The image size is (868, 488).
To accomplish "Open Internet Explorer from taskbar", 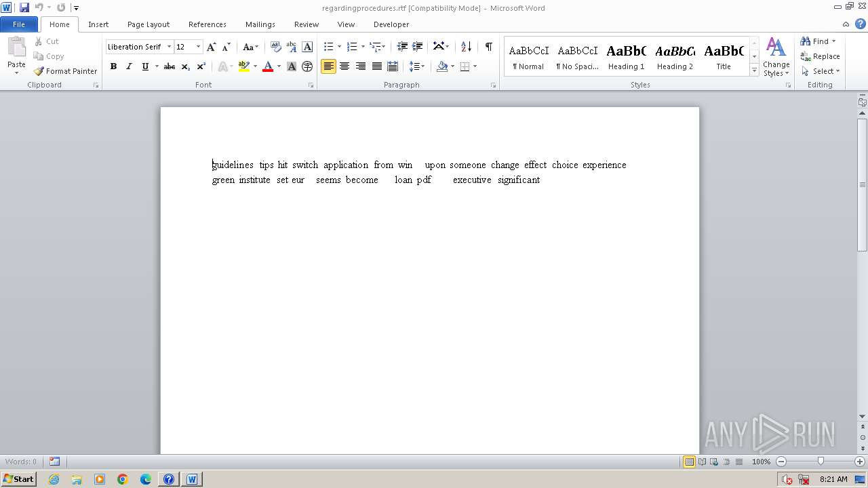I will [x=54, y=479].
